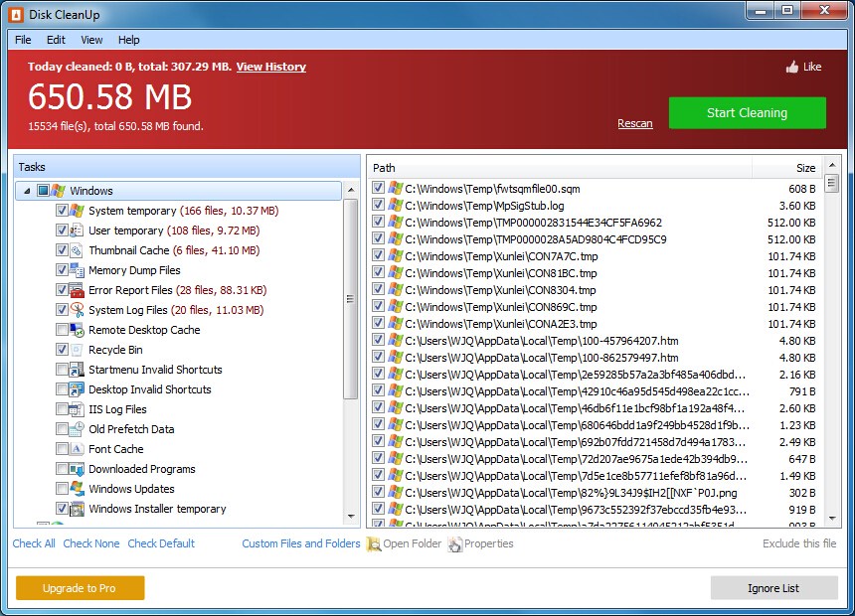Select the 100-862579497.htm file row

click(x=595, y=358)
